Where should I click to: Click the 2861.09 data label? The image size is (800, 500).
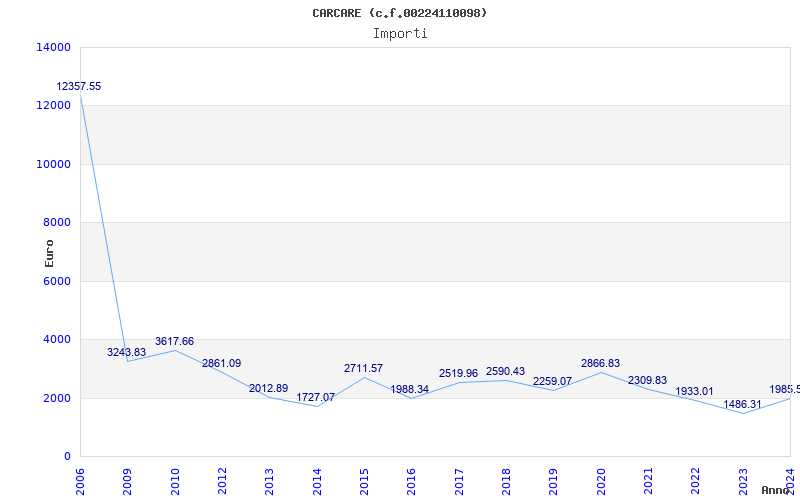[221, 363]
